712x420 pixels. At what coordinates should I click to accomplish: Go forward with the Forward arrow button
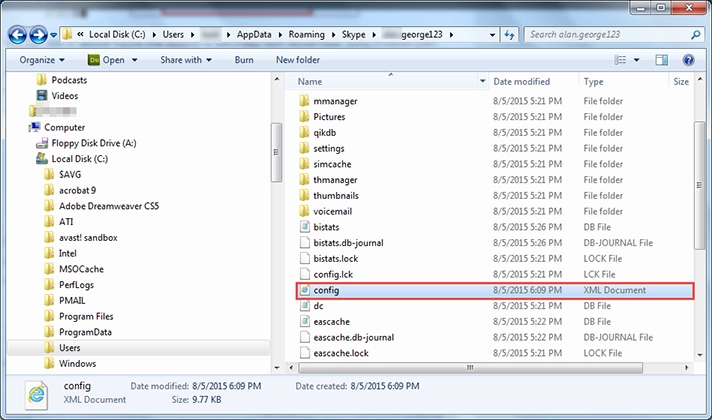click(38, 35)
